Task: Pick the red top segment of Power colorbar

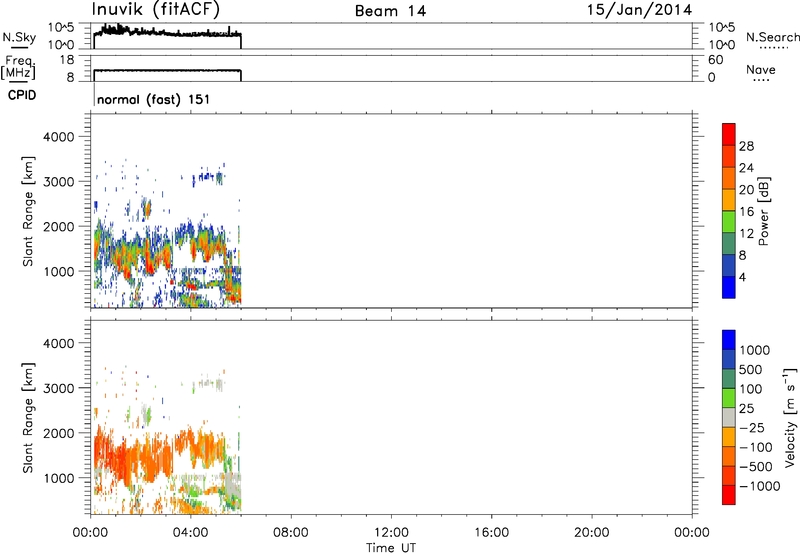Action: coord(729,134)
